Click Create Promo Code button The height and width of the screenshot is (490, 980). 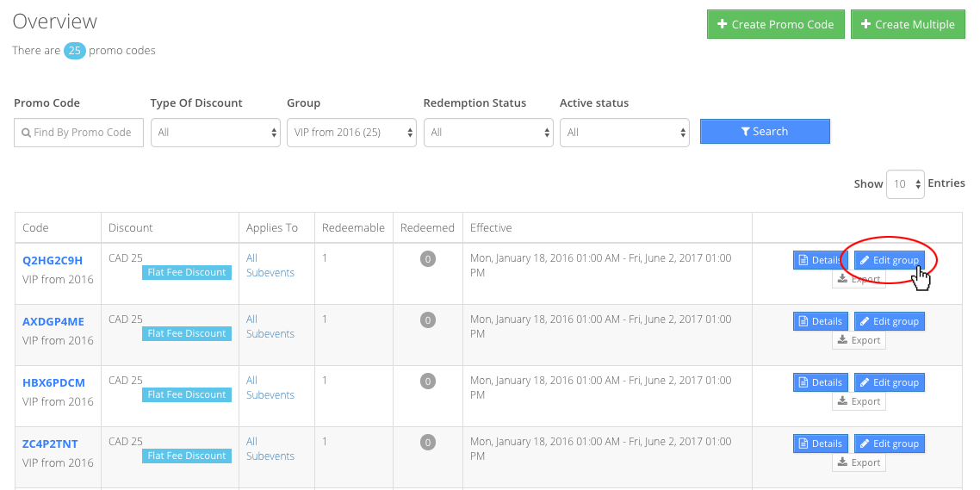[775, 25]
